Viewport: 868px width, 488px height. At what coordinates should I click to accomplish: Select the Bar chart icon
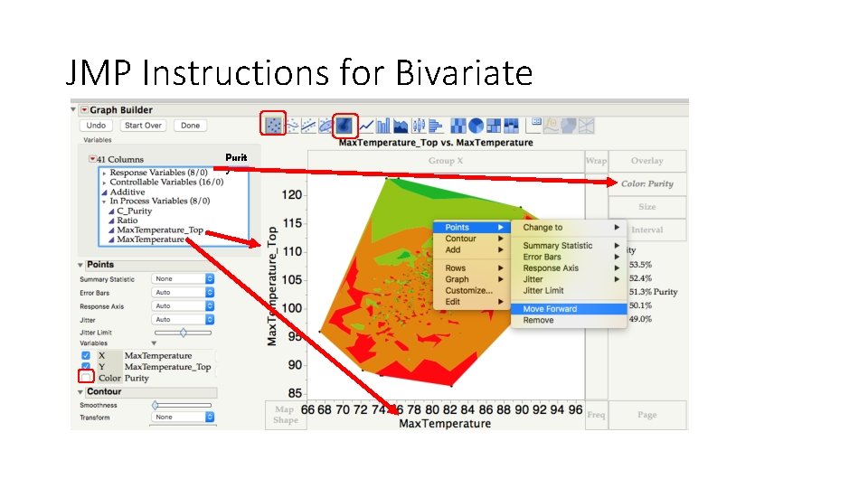(x=383, y=127)
